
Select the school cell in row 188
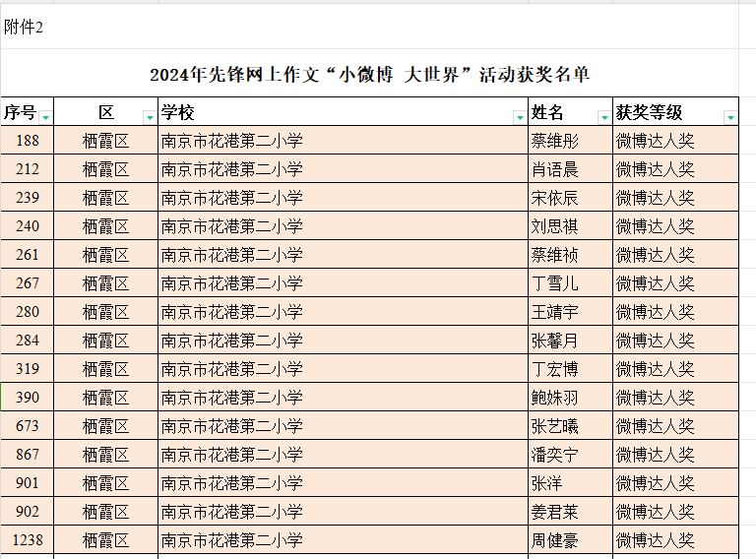343,140
